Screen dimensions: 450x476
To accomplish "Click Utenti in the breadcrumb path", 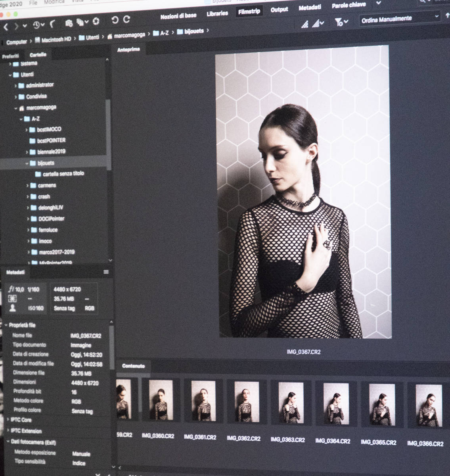I will 92,37.
